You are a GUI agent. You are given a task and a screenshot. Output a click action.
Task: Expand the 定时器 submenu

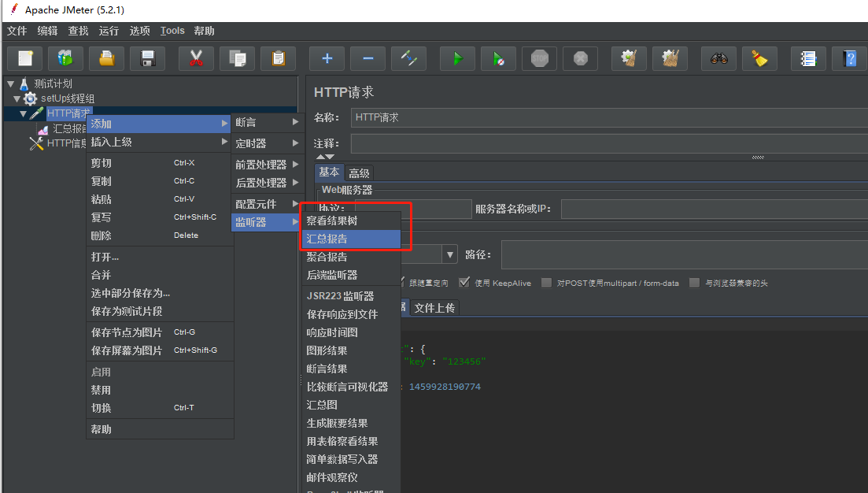268,143
